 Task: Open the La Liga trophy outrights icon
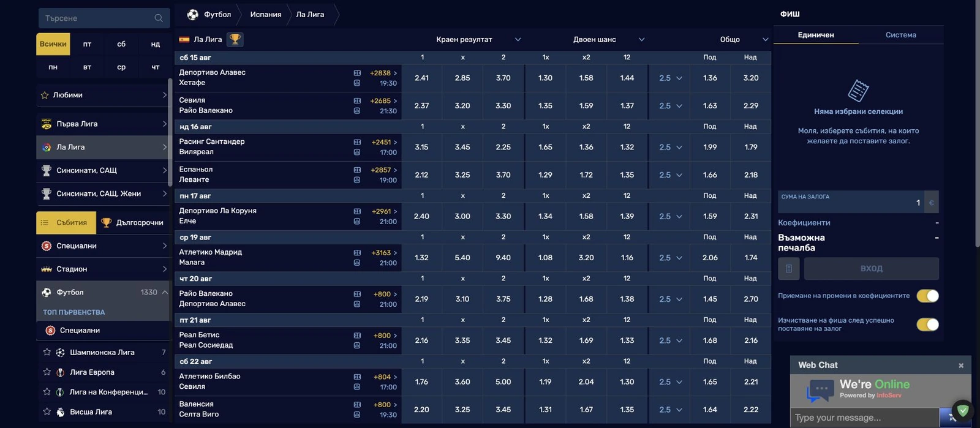(x=235, y=39)
